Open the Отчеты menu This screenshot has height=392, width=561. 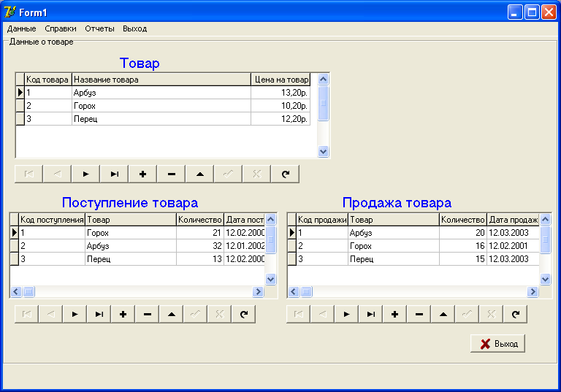point(99,28)
